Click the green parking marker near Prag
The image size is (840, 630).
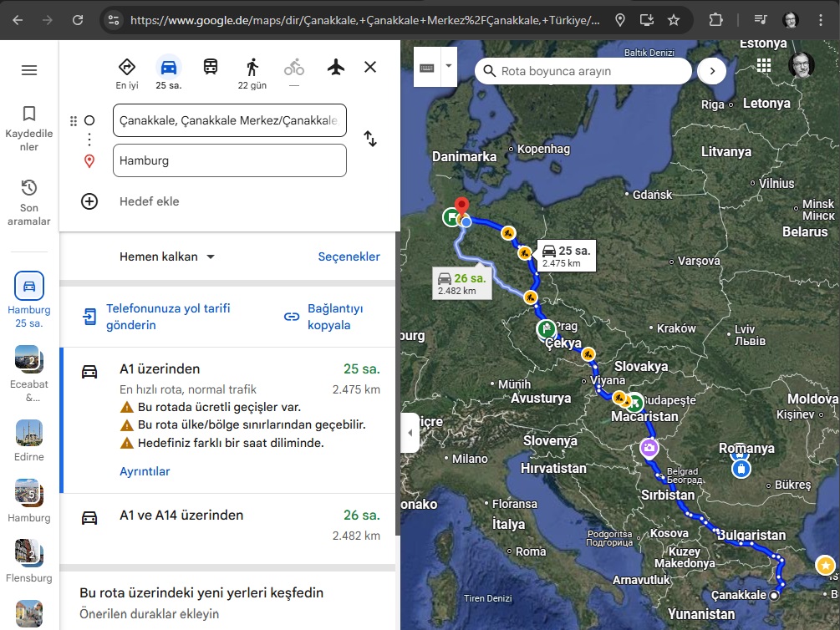coord(547,328)
